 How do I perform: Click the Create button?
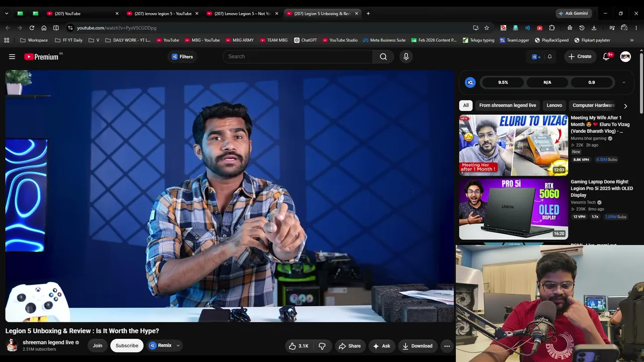[580, 57]
